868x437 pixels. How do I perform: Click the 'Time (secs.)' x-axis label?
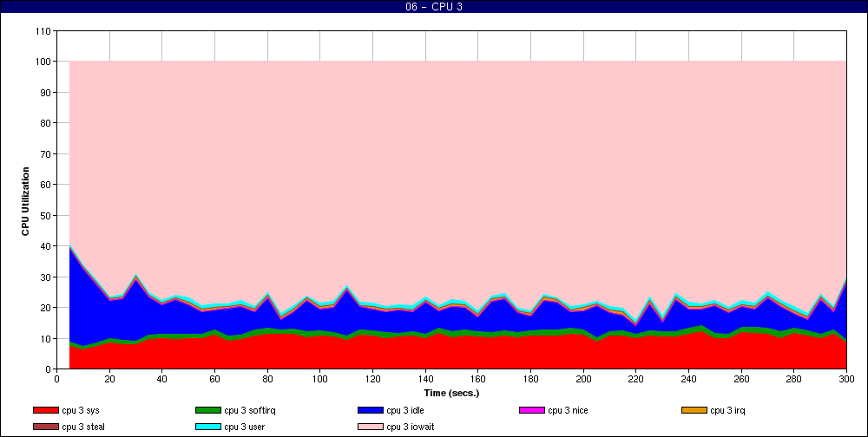(451, 394)
